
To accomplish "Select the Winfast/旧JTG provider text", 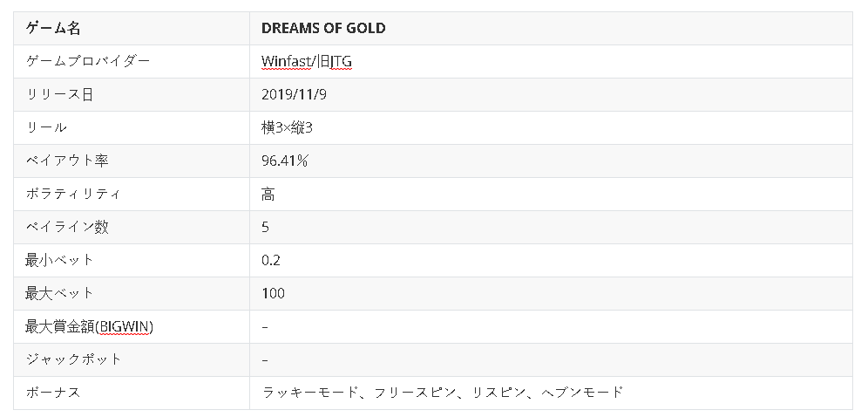I will [306, 61].
